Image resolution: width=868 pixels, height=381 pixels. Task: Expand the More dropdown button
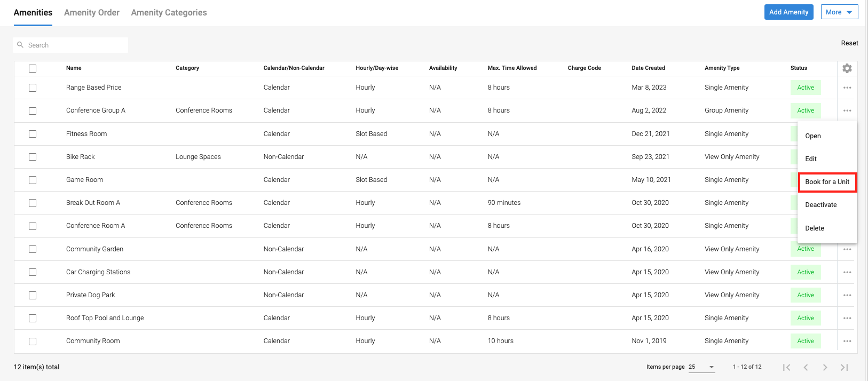839,12
